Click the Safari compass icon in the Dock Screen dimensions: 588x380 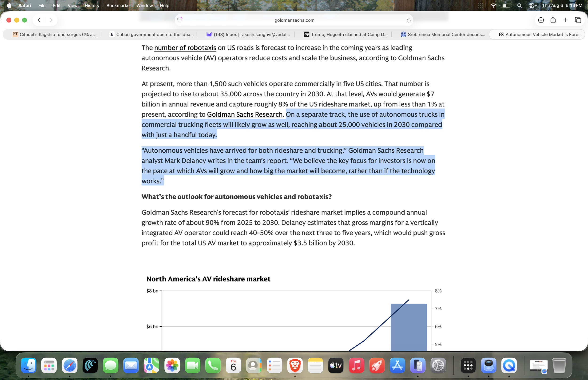coord(70,365)
